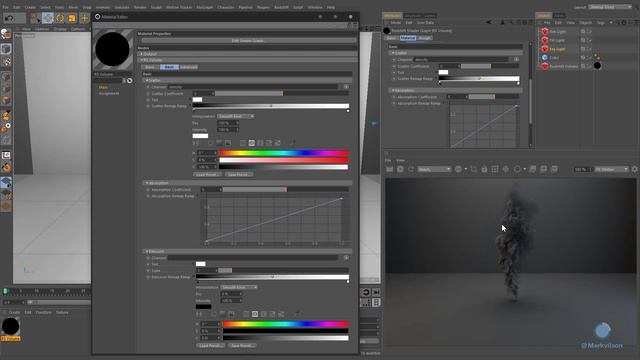Open Scatter ramp Interpolation dropdown
The height and width of the screenshot is (360, 640).
click(236, 116)
